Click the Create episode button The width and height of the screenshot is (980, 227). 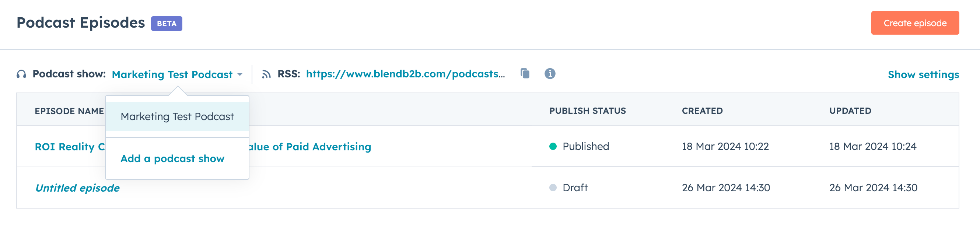click(x=915, y=23)
